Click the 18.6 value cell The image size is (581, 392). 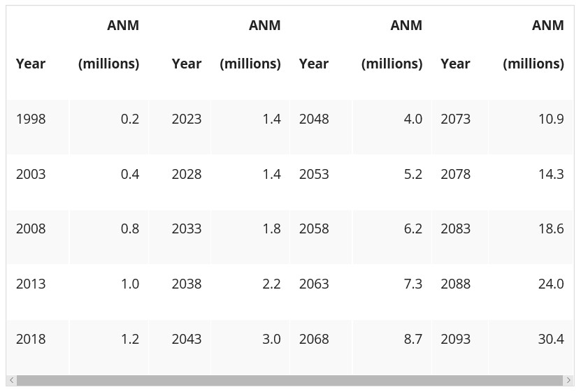point(551,229)
